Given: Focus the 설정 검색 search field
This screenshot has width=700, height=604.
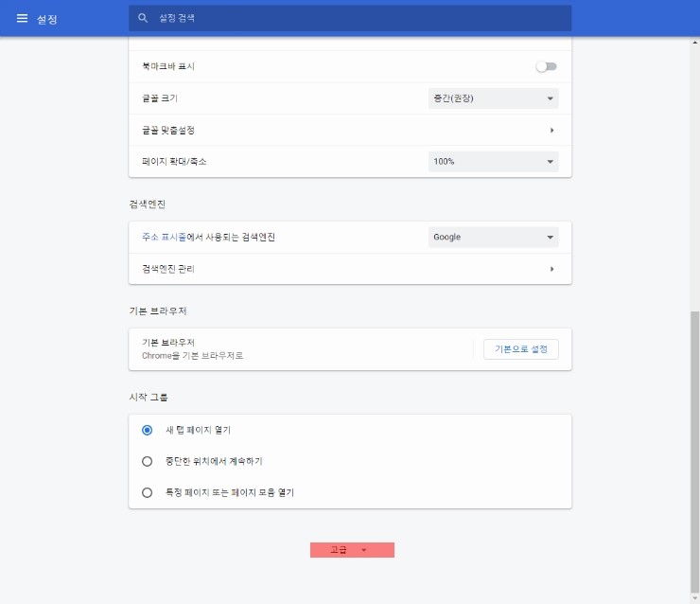Looking at the screenshot, I should point(350,18).
